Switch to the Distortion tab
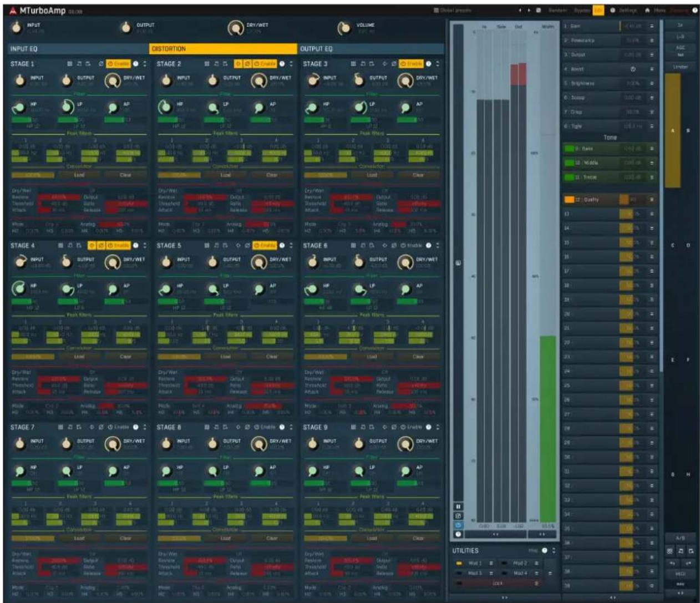 tap(224, 49)
